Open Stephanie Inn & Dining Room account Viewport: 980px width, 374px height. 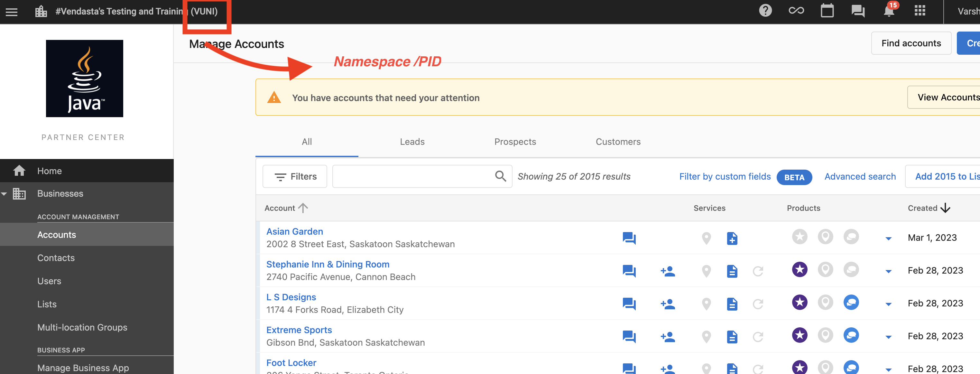(x=328, y=265)
